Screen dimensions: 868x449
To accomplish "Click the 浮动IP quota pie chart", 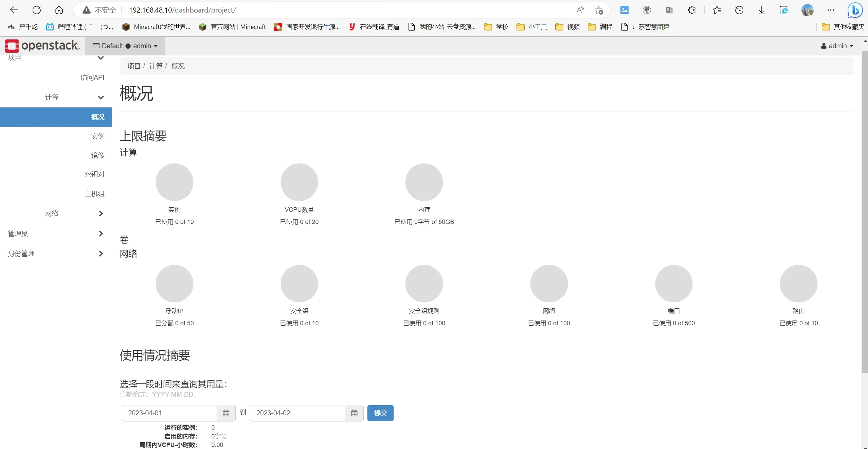I will tap(175, 283).
